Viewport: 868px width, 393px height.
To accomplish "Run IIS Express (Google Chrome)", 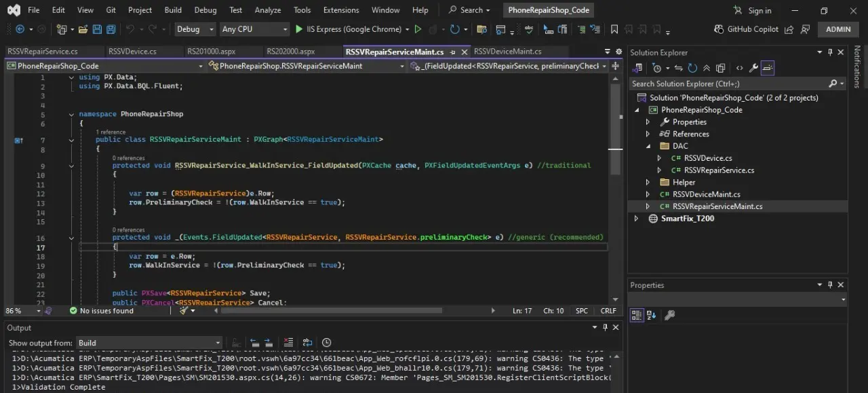I will (x=348, y=29).
